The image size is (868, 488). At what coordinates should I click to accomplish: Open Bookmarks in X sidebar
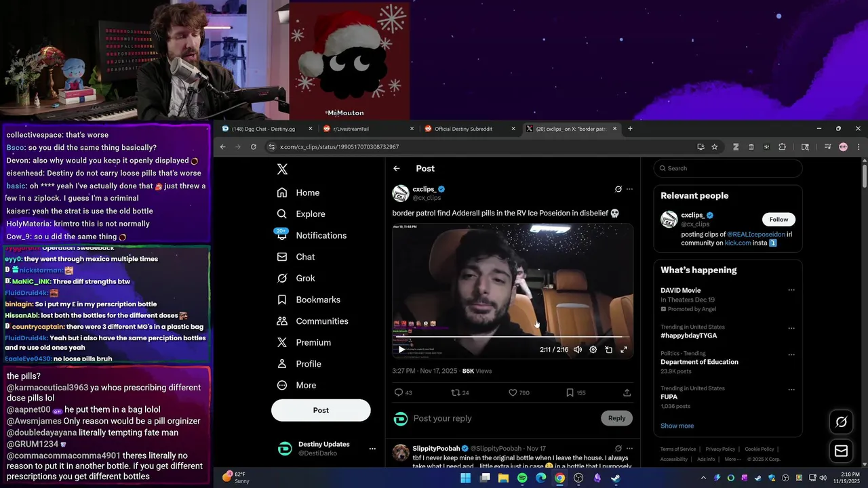309,300
